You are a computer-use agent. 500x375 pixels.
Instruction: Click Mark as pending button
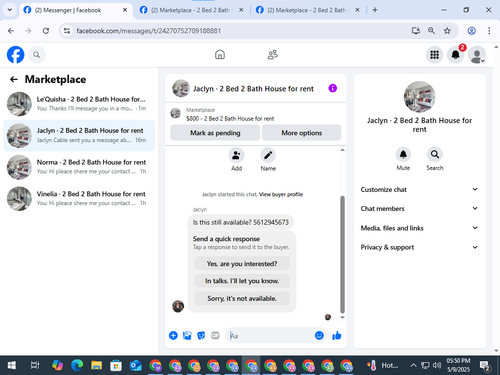pos(215,133)
